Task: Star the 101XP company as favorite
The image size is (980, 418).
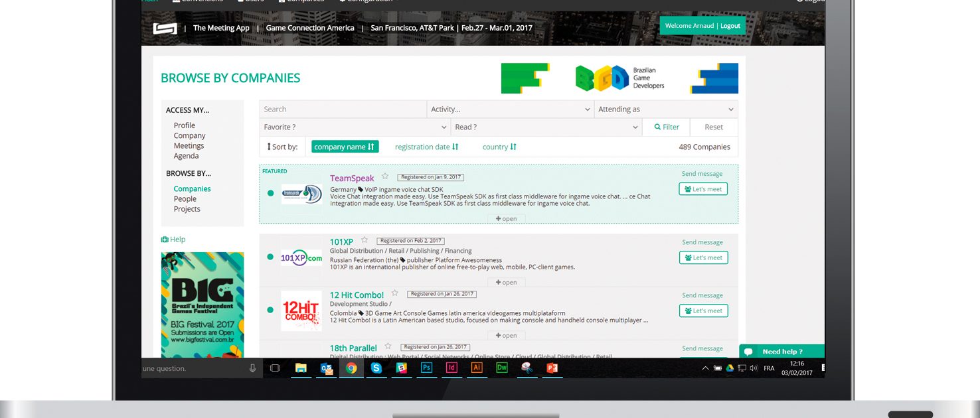Action: click(x=364, y=240)
